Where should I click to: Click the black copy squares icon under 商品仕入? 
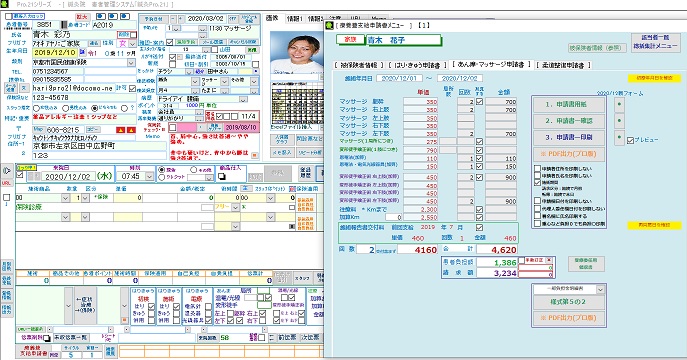(x=222, y=176)
